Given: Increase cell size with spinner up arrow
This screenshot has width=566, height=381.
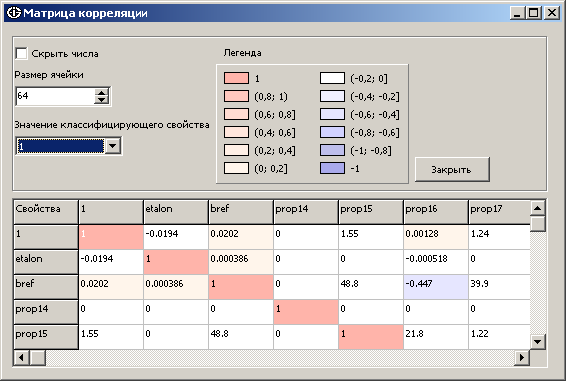Looking at the screenshot, I should (101, 92).
